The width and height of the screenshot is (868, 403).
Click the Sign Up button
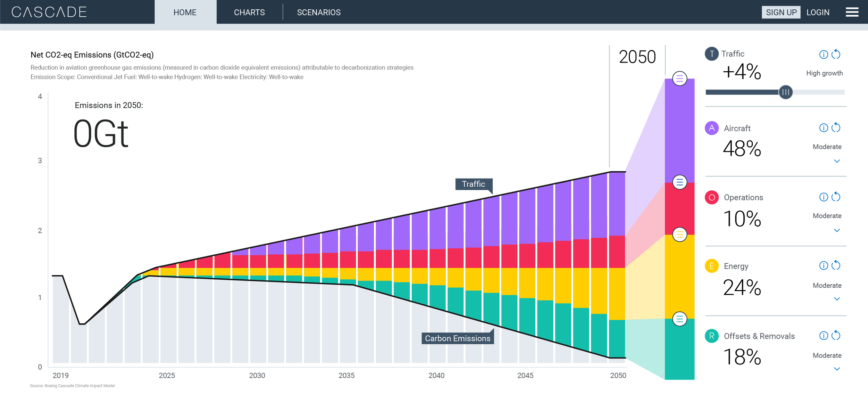tap(781, 13)
